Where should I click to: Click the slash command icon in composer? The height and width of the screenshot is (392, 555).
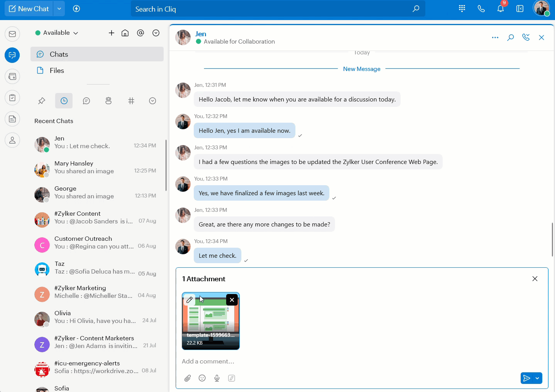point(232,378)
